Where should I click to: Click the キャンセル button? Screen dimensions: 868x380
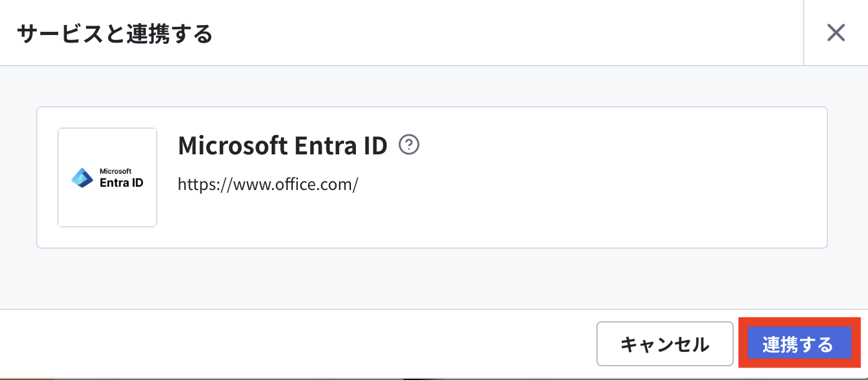click(x=664, y=344)
